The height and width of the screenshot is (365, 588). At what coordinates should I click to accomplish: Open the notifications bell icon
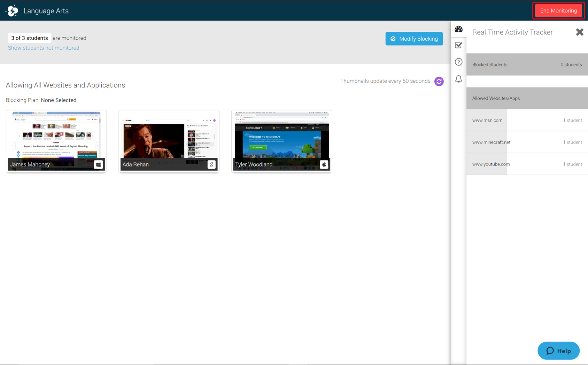coord(458,79)
